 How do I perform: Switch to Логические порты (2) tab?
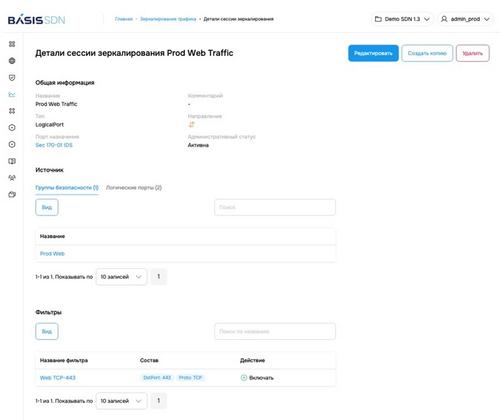click(x=134, y=188)
